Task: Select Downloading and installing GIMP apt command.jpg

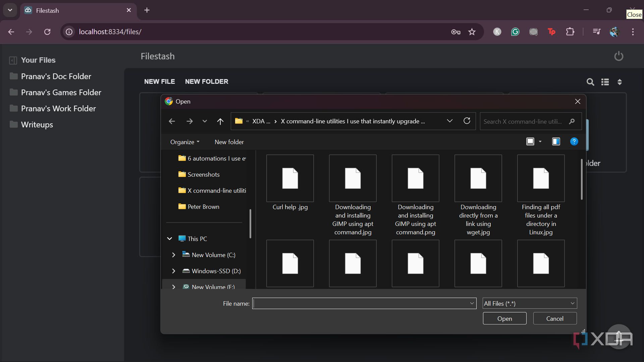Action: coord(353,195)
